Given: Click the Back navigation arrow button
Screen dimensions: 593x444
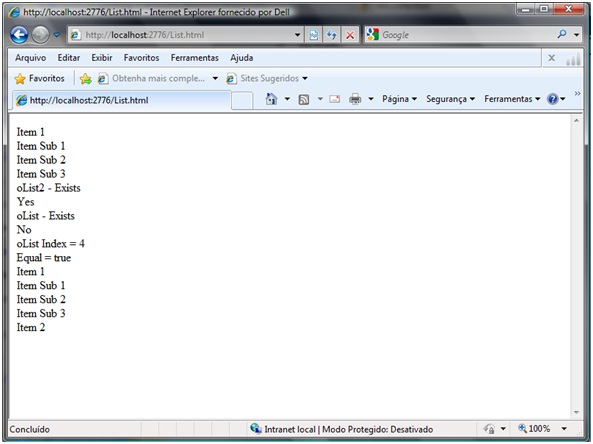Looking at the screenshot, I should (19, 35).
